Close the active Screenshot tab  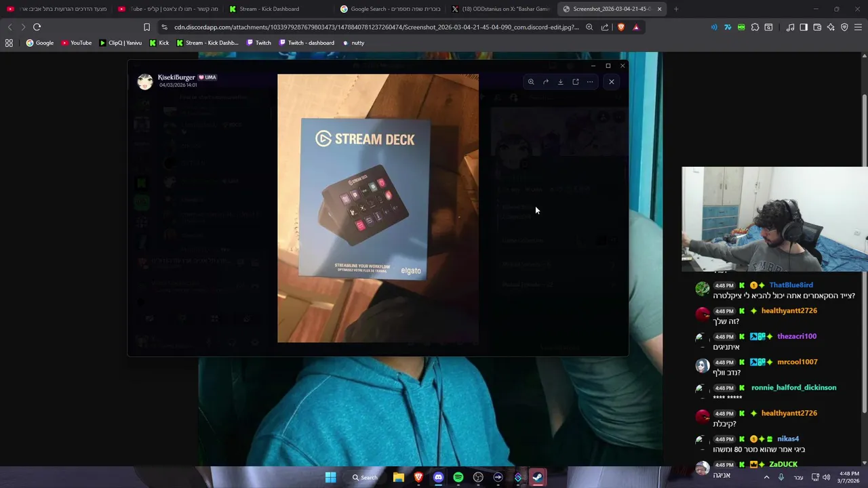pyautogui.click(x=659, y=9)
